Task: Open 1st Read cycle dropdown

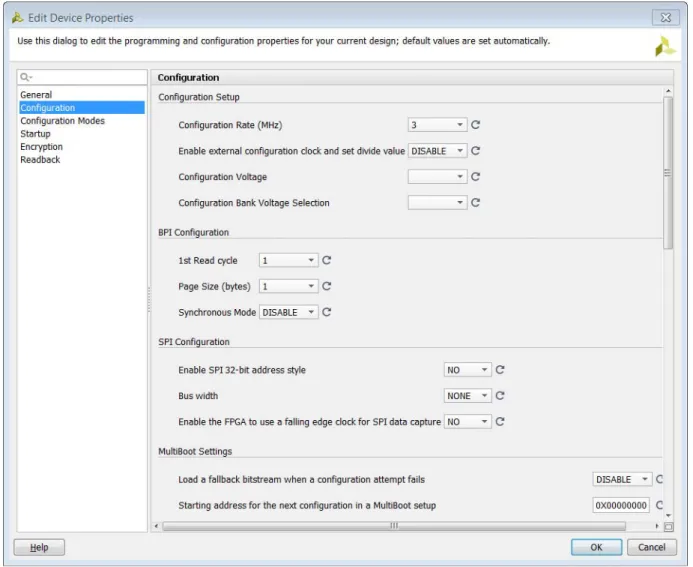Action: 289,260
